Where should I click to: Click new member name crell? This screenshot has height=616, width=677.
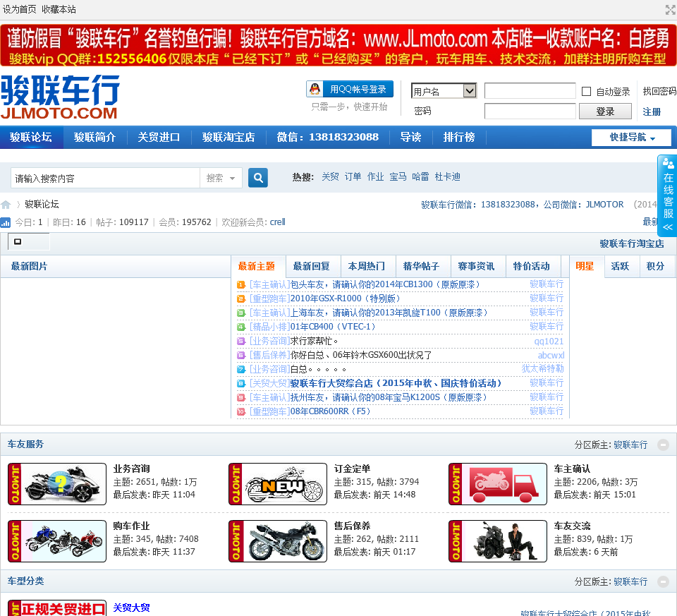pyautogui.click(x=278, y=222)
